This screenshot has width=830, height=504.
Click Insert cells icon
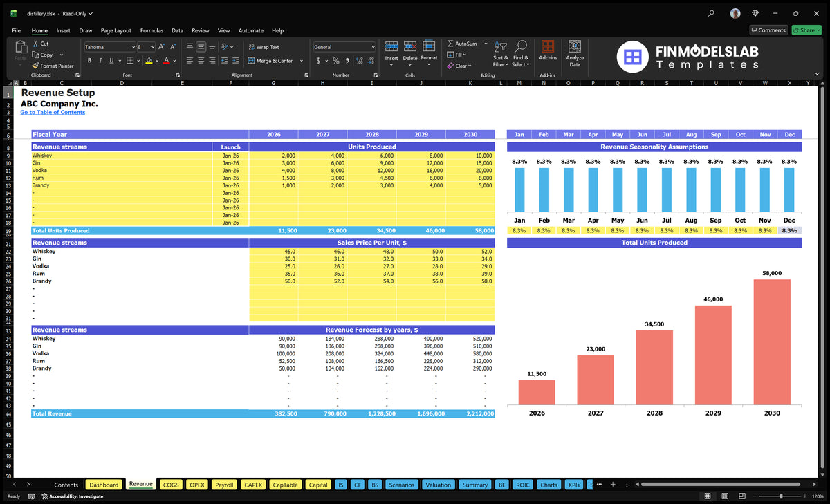[391, 46]
